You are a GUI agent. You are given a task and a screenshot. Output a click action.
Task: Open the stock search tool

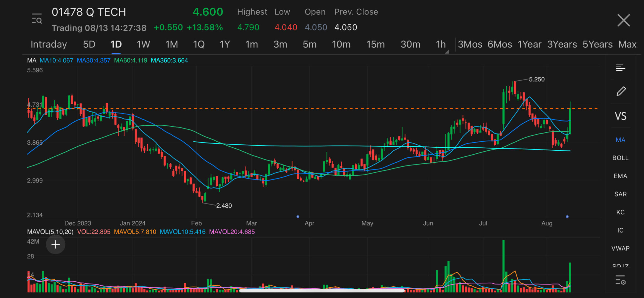tap(36, 18)
